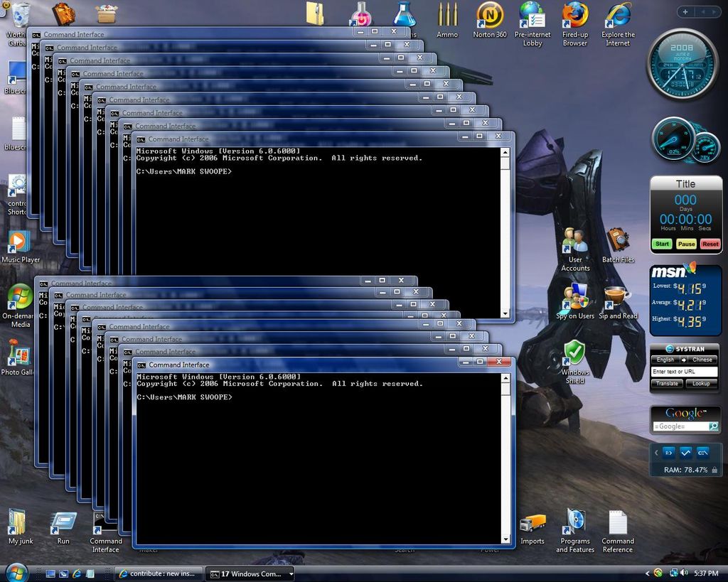Click the Translate button in Systran gadget
Image resolution: width=728 pixels, height=582 pixels.
667,383
